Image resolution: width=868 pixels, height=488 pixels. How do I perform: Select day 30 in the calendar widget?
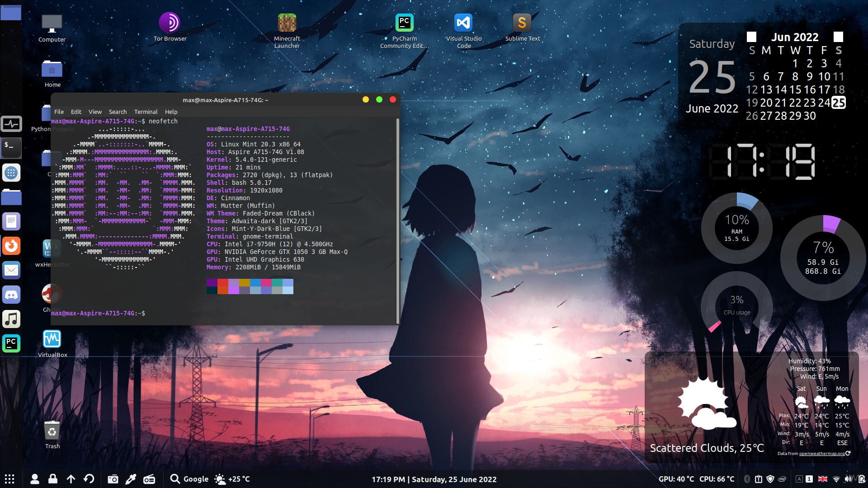click(809, 116)
